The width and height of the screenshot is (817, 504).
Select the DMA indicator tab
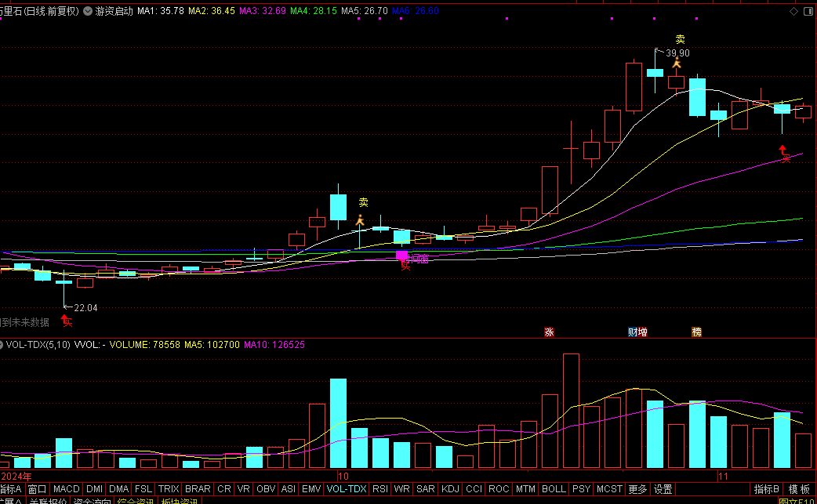[119, 489]
